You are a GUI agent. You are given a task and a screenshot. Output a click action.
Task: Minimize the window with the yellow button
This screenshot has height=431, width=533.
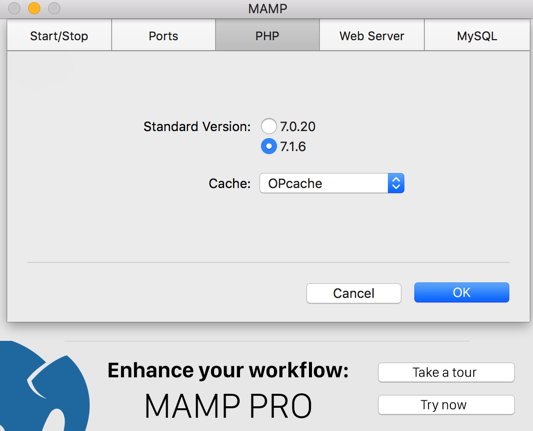[x=34, y=8]
